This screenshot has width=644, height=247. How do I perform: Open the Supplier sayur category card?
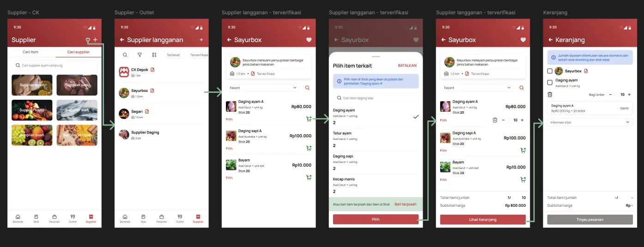point(32,110)
